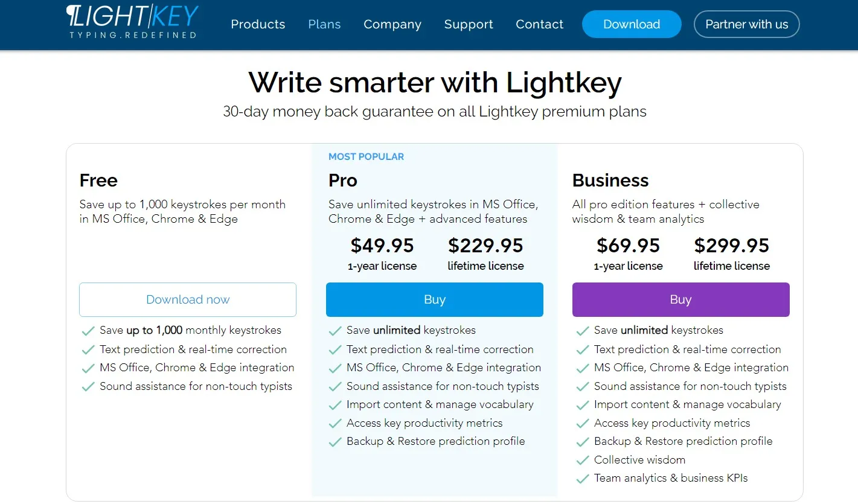This screenshot has height=504, width=858.
Task: Click checkmark beside Free plan's monthly keystrokes
Action: [88, 331]
